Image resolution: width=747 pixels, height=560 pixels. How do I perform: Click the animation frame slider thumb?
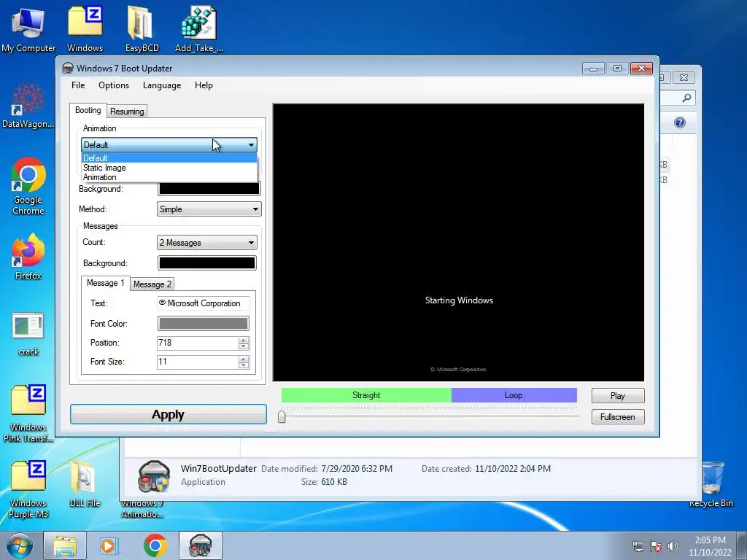point(282,416)
